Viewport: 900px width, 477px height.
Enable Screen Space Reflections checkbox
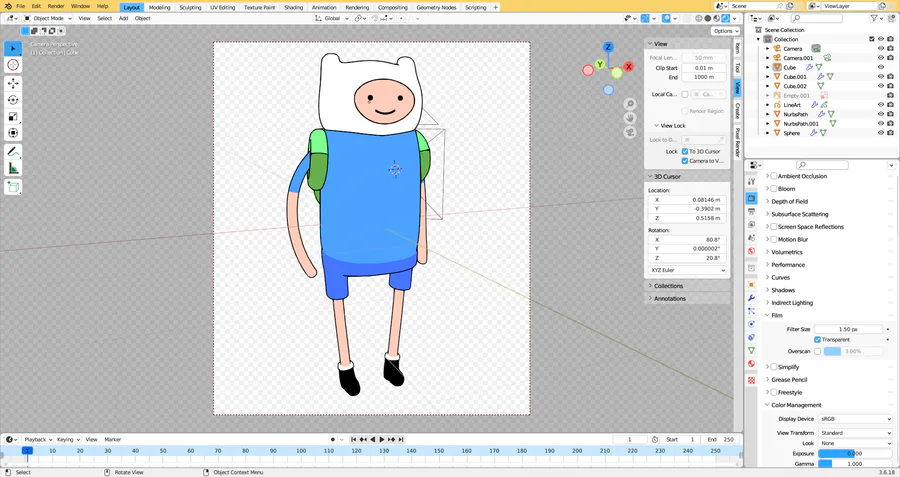[x=774, y=227]
